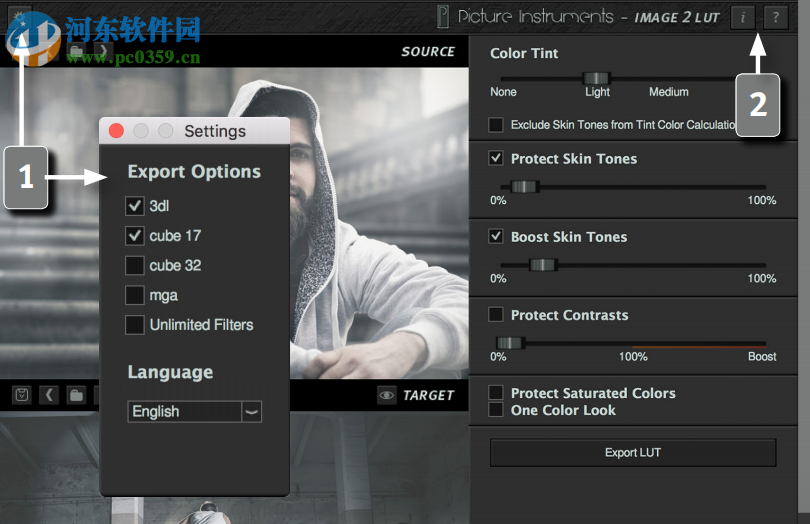The height and width of the screenshot is (524, 810).
Task: Toggle Boost Skin Tones checkbox
Action: click(496, 237)
